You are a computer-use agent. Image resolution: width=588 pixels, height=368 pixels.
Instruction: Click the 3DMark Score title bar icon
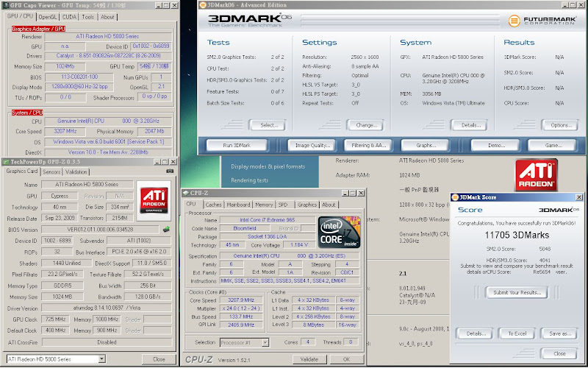pyautogui.click(x=455, y=197)
